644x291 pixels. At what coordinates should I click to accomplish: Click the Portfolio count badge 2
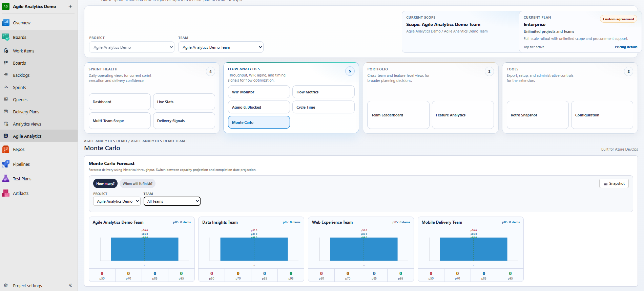(489, 71)
